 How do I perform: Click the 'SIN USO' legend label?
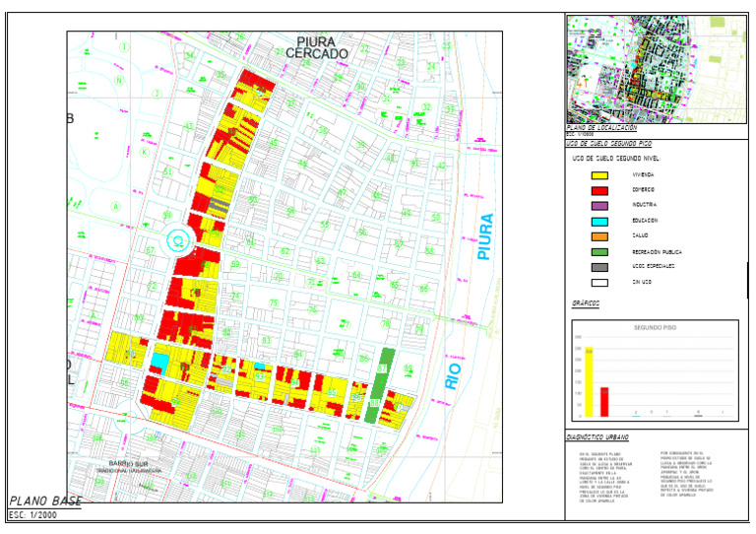tap(641, 282)
